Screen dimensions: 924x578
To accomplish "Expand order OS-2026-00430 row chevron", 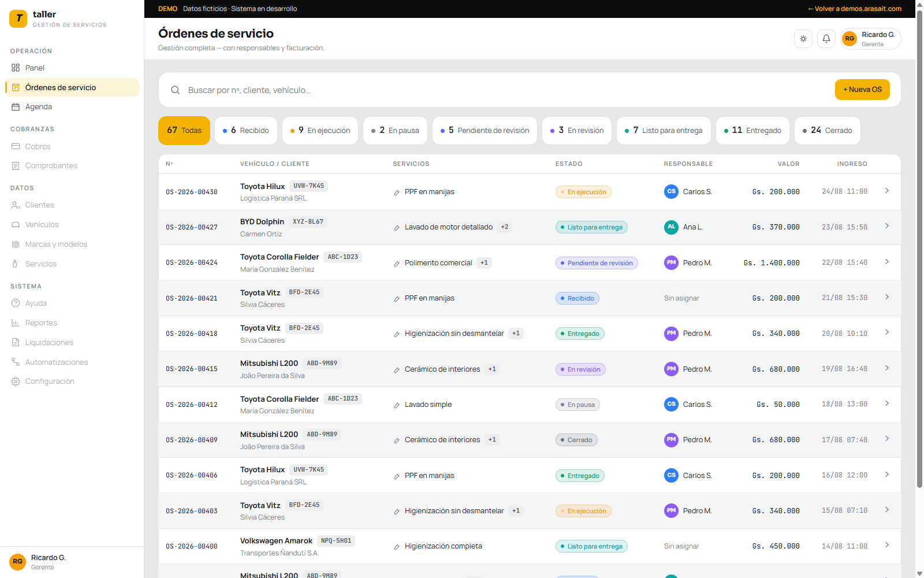I will coord(887,191).
